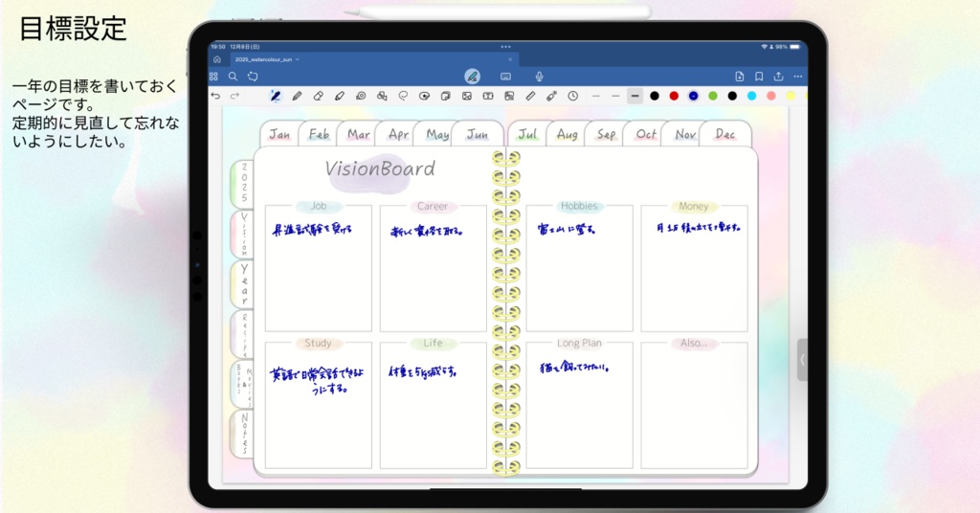Select the ruler tool
Image resolution: width=980 pixels, height=513 pixels.
[530, 96]
